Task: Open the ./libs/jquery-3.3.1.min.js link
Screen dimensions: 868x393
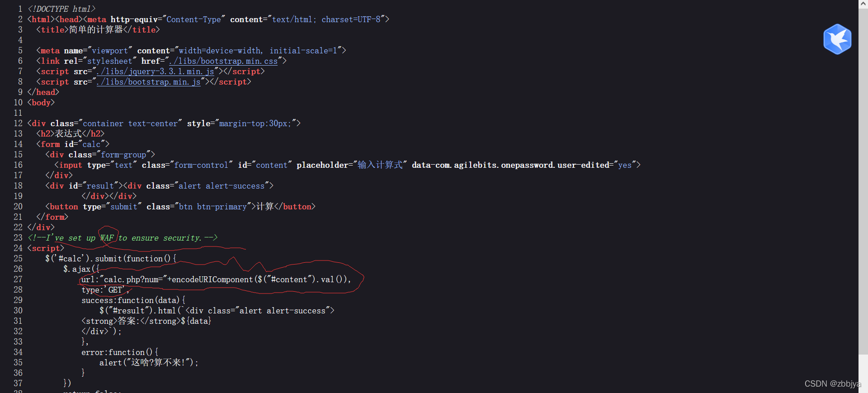Action: pyautogui.click(x=156, y=71)
